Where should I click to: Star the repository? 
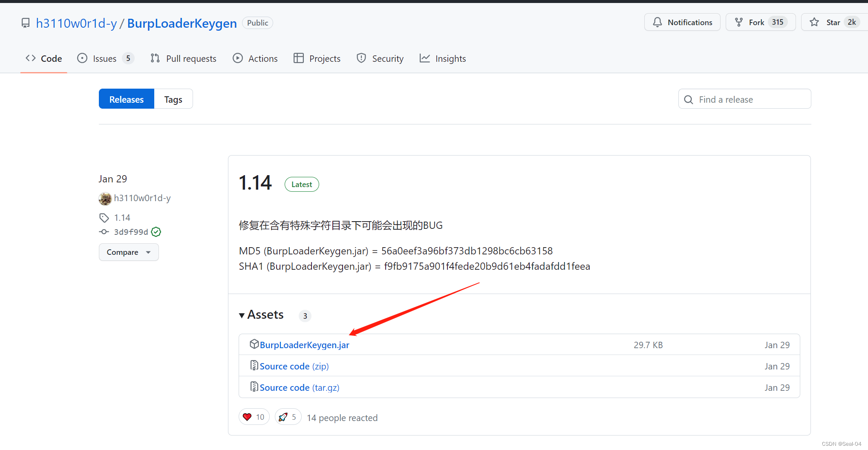[834, 22]
